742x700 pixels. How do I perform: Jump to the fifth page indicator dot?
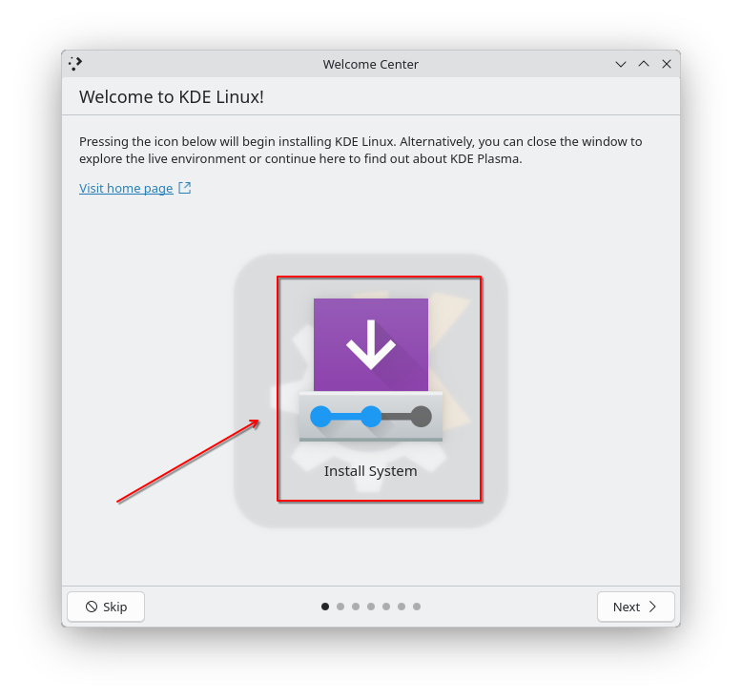[x=386, y=607]
